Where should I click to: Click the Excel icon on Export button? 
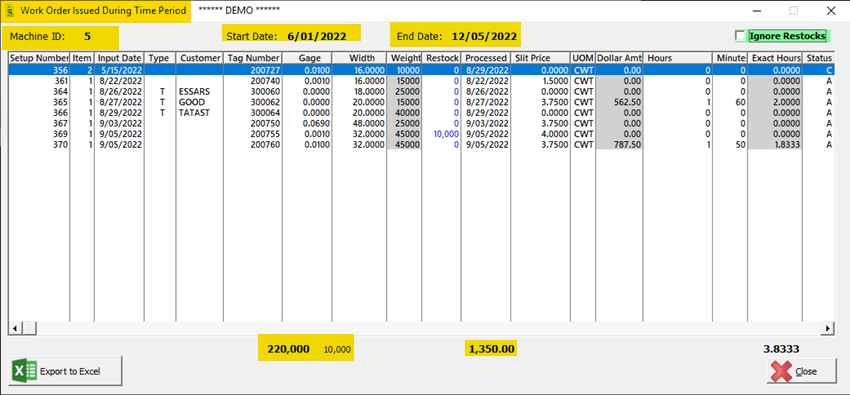[25, 371]
